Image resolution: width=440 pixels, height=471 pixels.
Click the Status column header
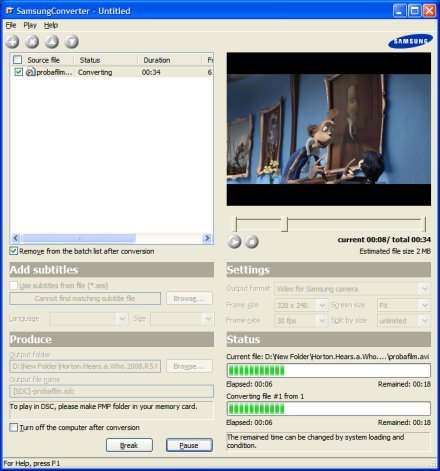(x=105, y=60)
